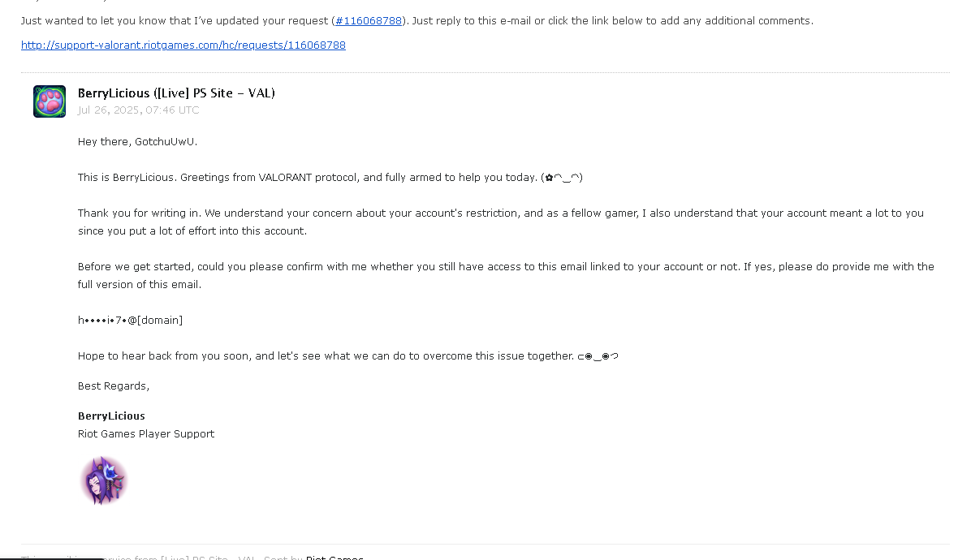Click the bold BerryLicious signature name

[x=111, y=416]
